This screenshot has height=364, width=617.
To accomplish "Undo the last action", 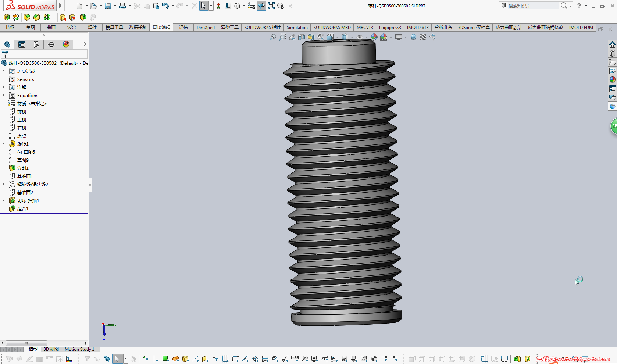I will click(165, 6).
